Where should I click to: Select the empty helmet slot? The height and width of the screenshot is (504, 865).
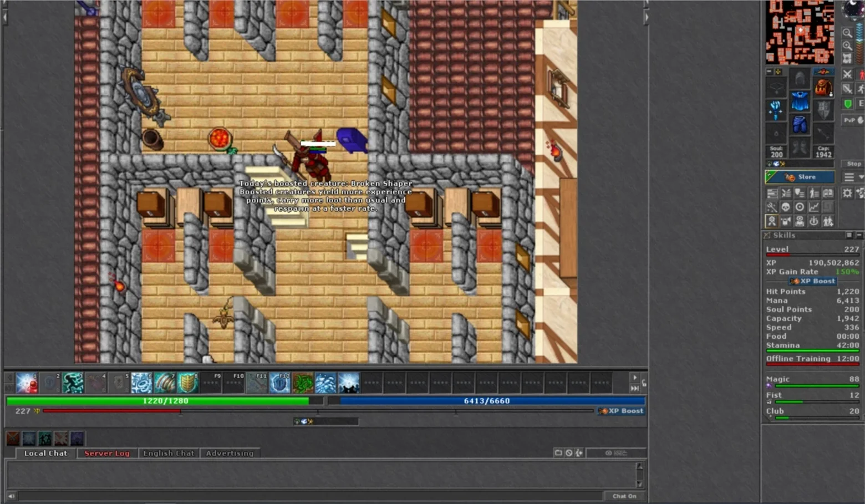point(800,79)
